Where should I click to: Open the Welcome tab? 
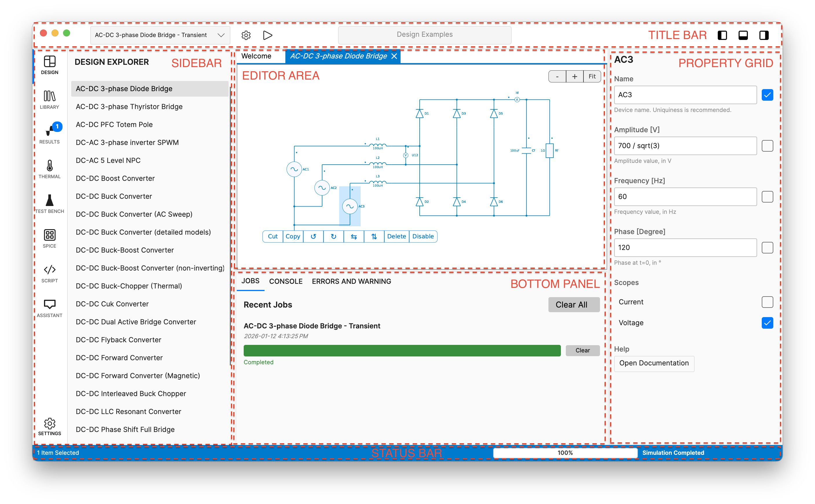coord(256,56)
